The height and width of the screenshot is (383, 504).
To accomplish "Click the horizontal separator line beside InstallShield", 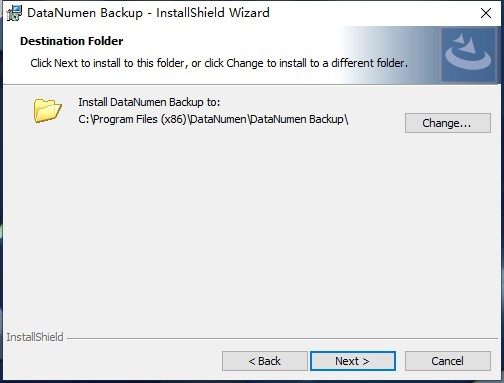I will (x=282, y=338).
